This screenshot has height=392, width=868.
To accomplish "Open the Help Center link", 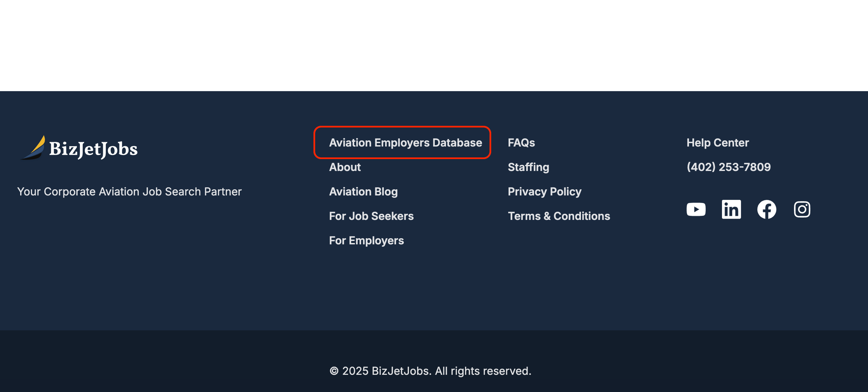I will tap(717, 143).
